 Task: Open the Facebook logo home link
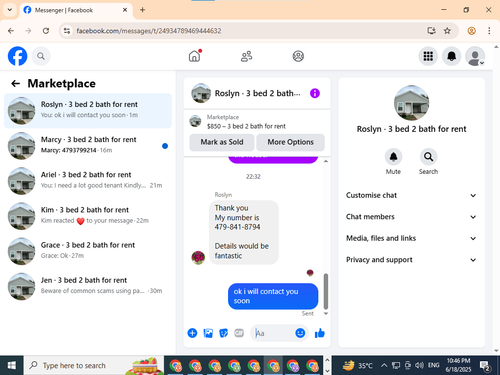[17, 56]
